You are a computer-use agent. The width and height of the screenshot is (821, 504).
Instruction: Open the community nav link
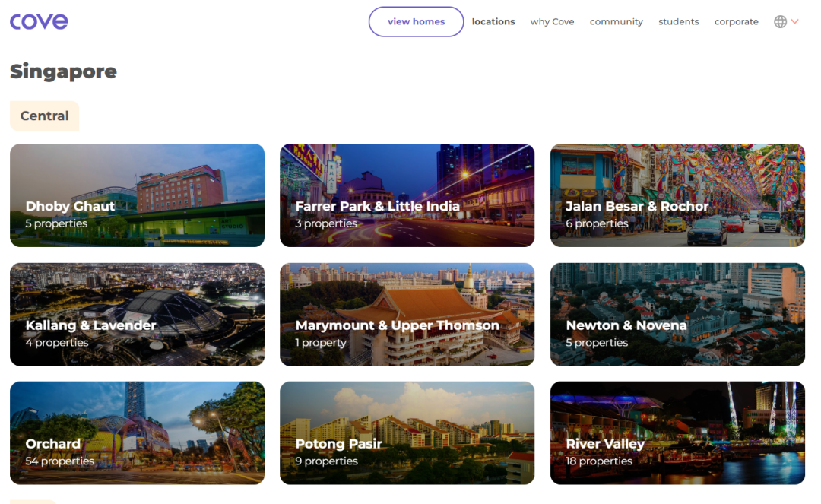tap(616, 22)
